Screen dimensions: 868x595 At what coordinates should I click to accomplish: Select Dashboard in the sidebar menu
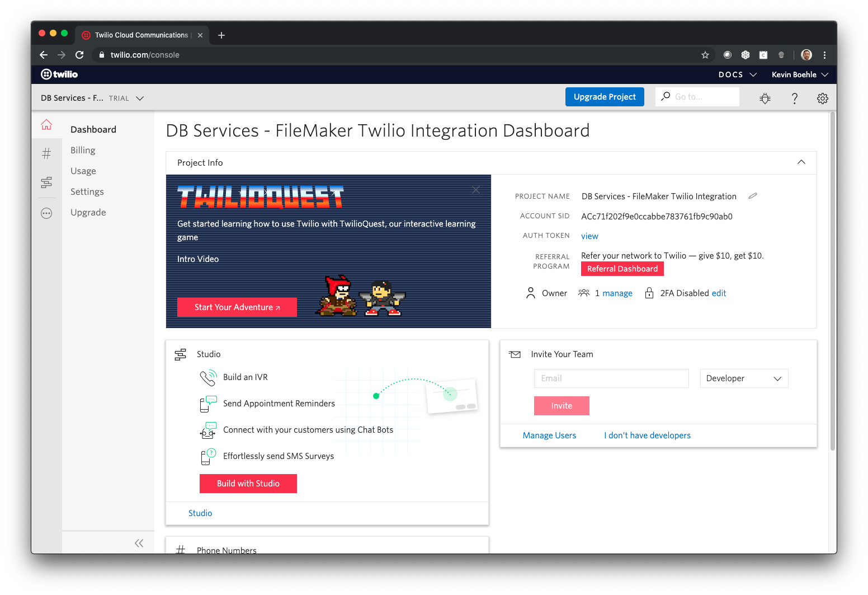pyautogui.click(x=93, y=129)
